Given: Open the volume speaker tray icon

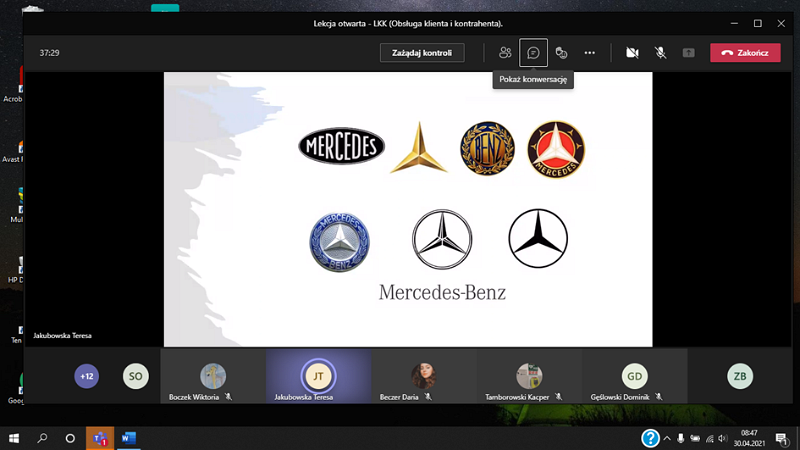Looking at the screenshot, I should (x=722, y=438).
